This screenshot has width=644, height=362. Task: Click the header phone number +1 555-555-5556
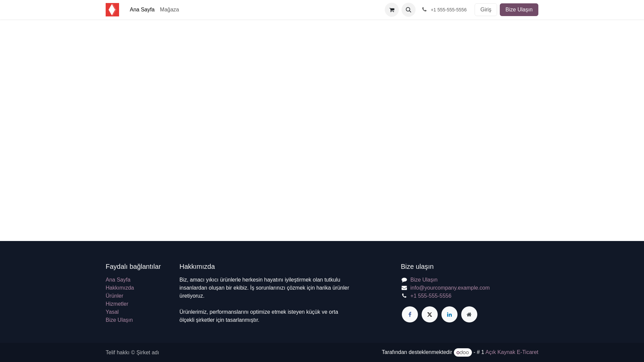click(x=448, y=10)
